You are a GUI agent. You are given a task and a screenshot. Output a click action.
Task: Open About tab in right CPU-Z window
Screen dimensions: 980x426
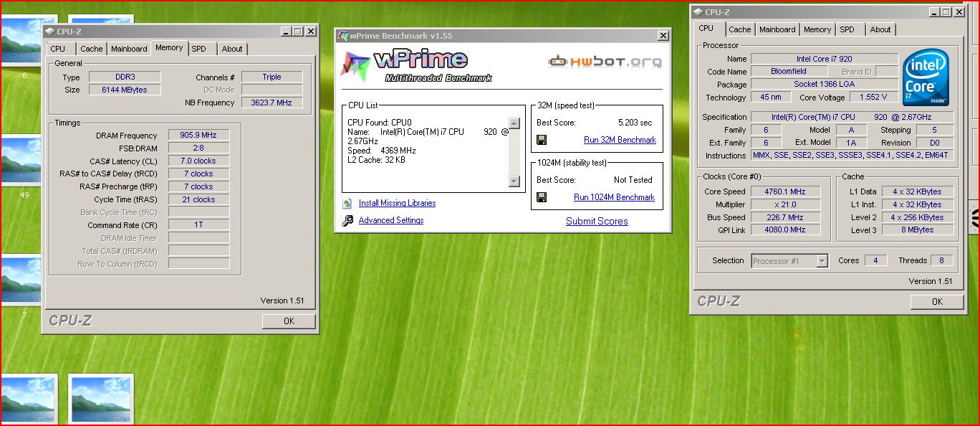coord(880,29)
